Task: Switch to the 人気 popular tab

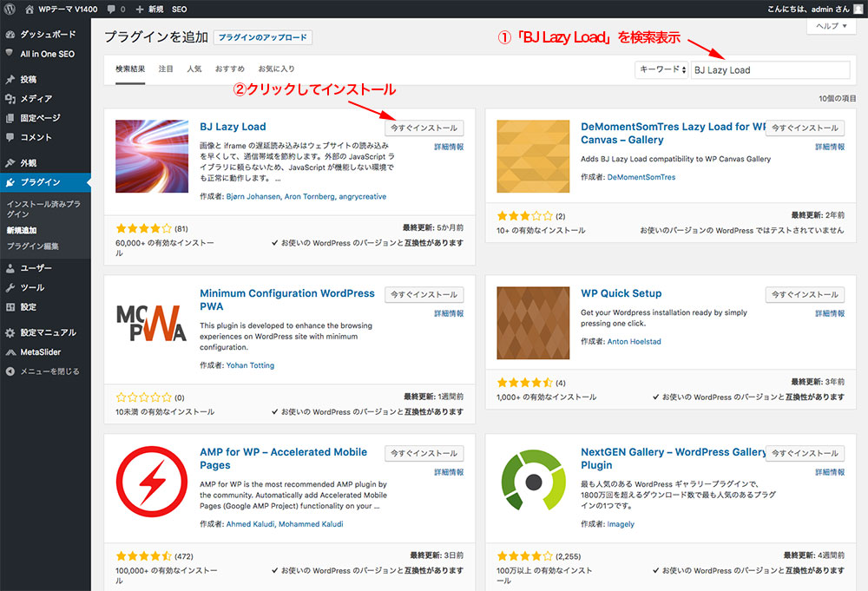Action: tap(194, 69)
